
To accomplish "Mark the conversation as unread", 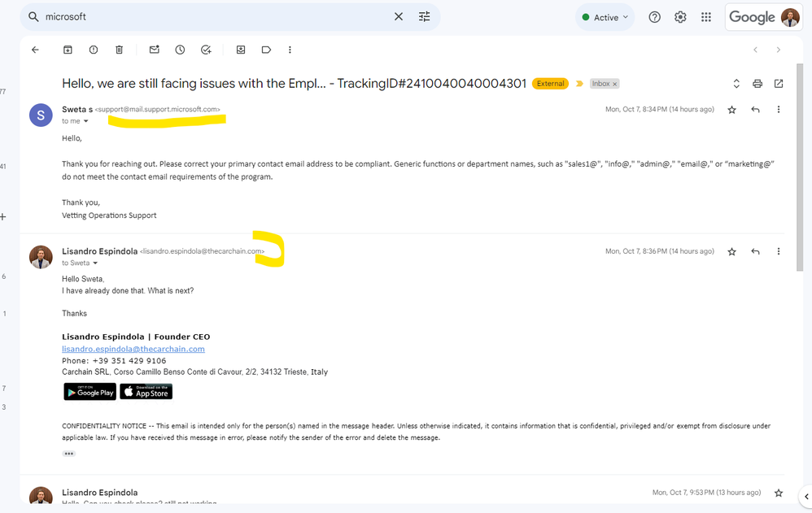I will [x=155, y=50].
